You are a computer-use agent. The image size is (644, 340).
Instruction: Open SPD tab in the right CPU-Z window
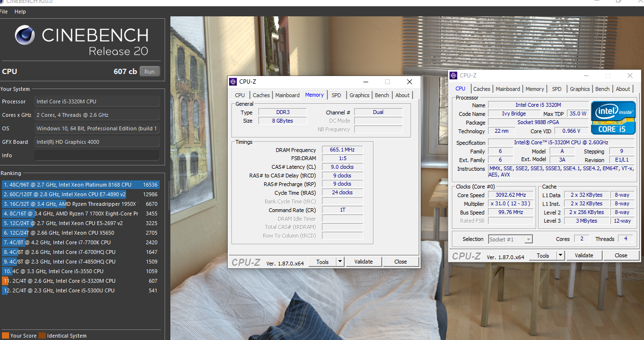(x=557, y=89)
